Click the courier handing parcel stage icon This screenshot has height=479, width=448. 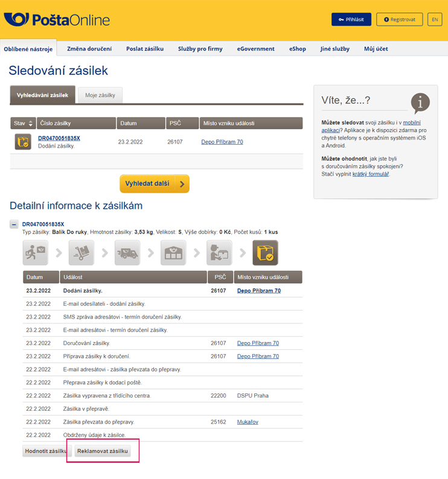pos(219,253)
